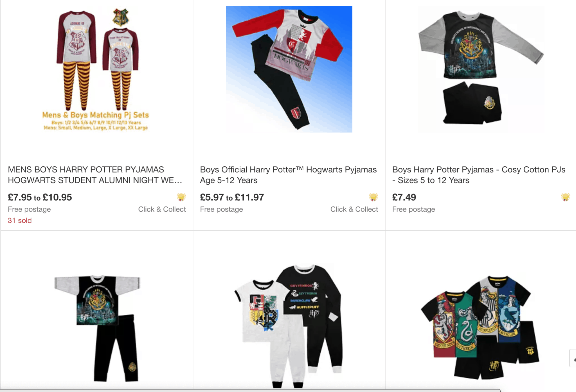Click the £7.49 price

(404, 197)
